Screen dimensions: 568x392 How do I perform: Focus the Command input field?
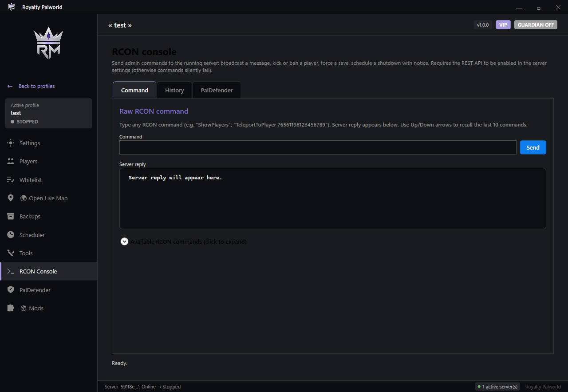click(x=318, y=147)
